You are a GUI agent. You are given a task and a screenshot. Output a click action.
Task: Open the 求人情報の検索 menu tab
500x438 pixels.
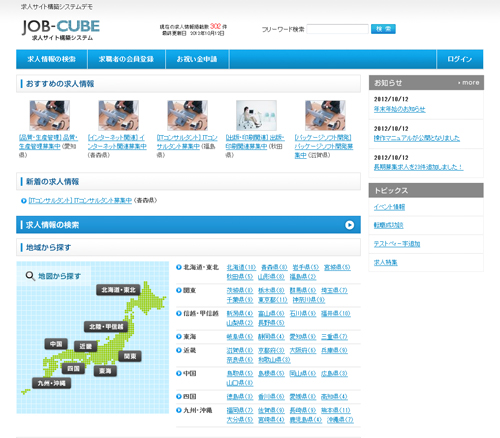click(52, 59)
